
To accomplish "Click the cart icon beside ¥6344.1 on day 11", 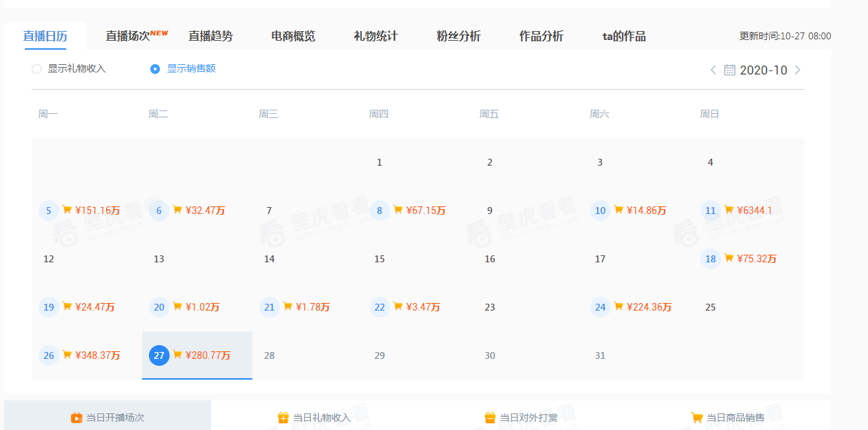I will click(729, 210).
